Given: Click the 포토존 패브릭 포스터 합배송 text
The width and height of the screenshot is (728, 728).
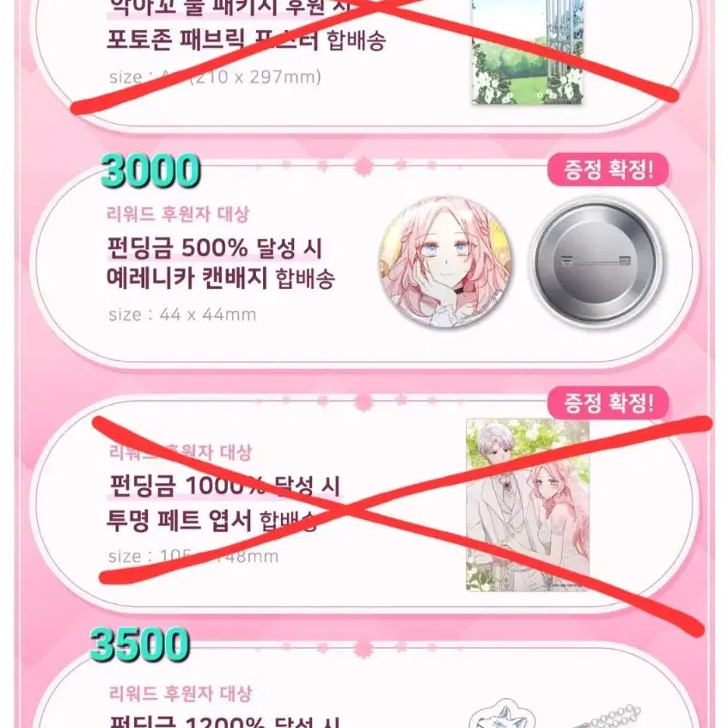Looking at the screenshot, I should click(x=246, y=40).
